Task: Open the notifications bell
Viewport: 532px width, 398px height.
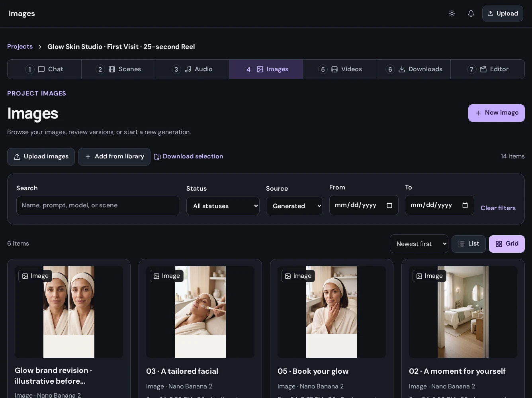Action: 471,14
